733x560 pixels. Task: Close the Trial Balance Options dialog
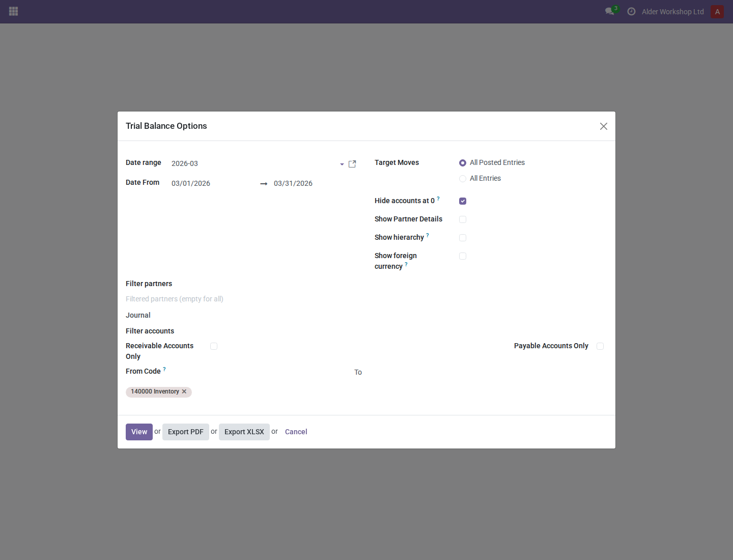604,126
